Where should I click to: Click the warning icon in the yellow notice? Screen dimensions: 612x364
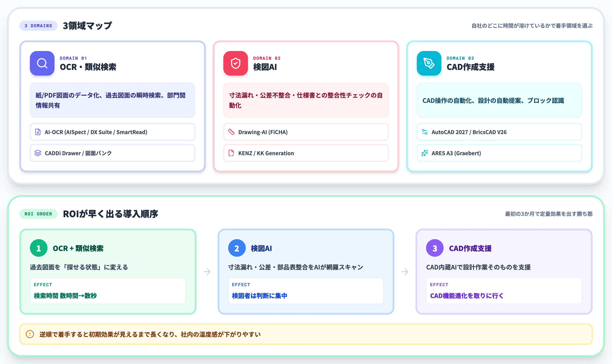click(x=30, y=334)
